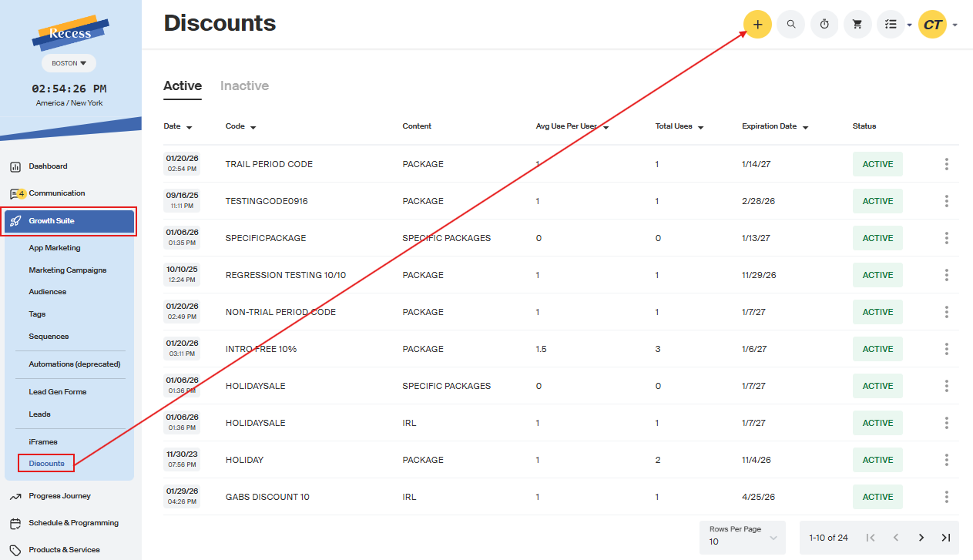Click the CT user avatar
This screenshot has height=560, width=973.
pyautogui.click(x=933, y=25)
